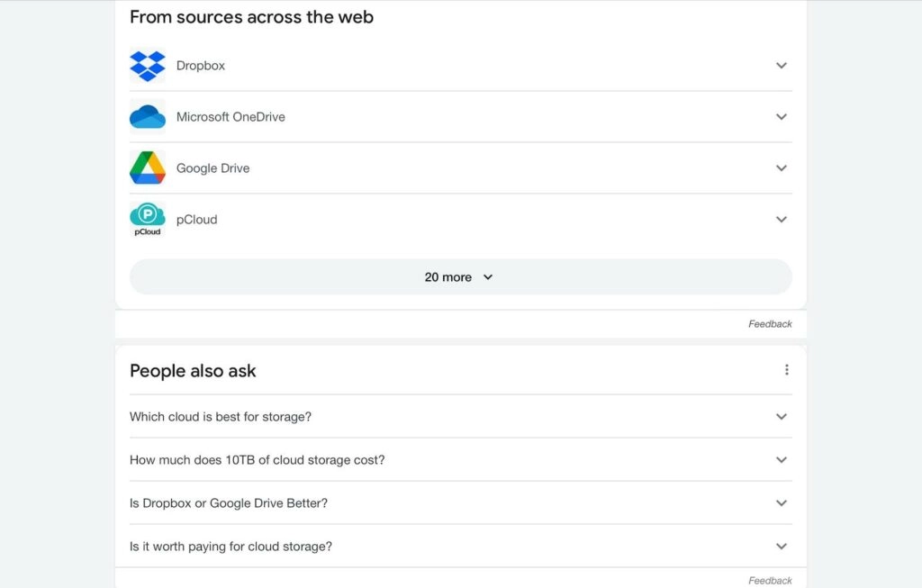This screenshot has width=922, height=588.
Task: Open question 'Which cloud is best for storage?'
Action: (221, 417)
